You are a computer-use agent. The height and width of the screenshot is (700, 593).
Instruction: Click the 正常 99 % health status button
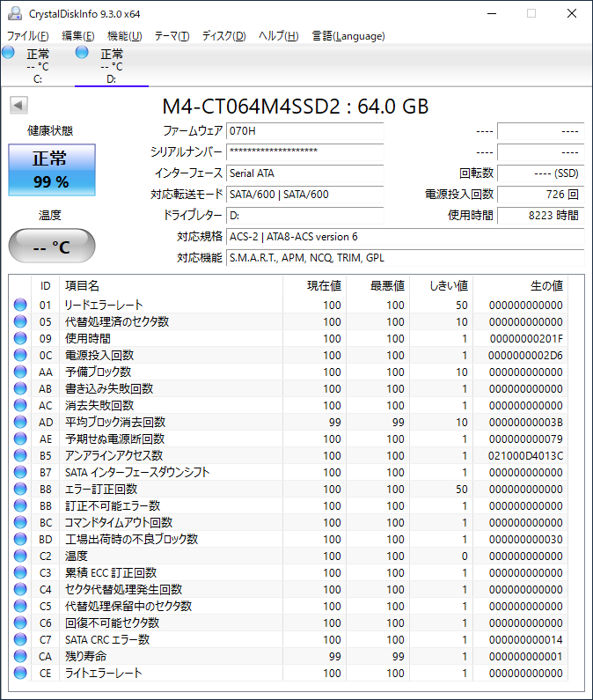[50, 170]
